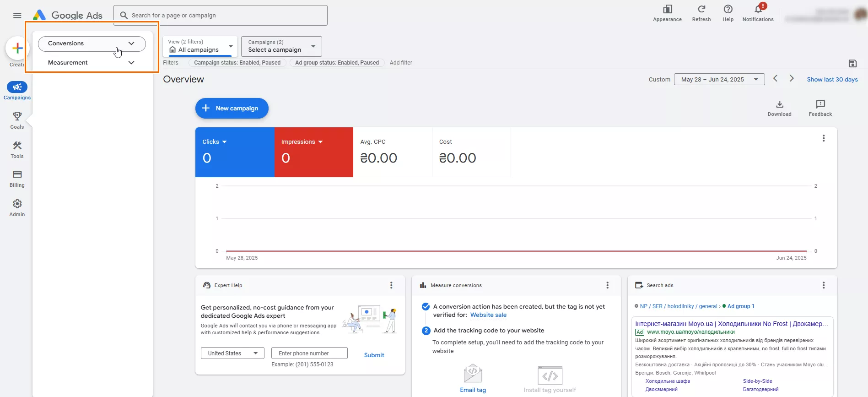Click the Refresh icon
This screenshot has width=868, height=397.
701,13
